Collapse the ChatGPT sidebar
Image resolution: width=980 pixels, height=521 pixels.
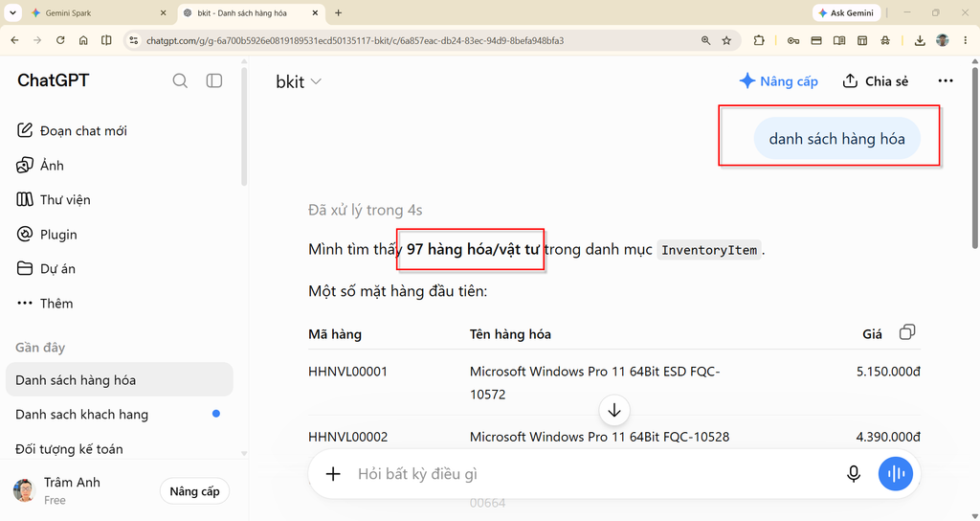pyautogui.click(x=214, y=80)
